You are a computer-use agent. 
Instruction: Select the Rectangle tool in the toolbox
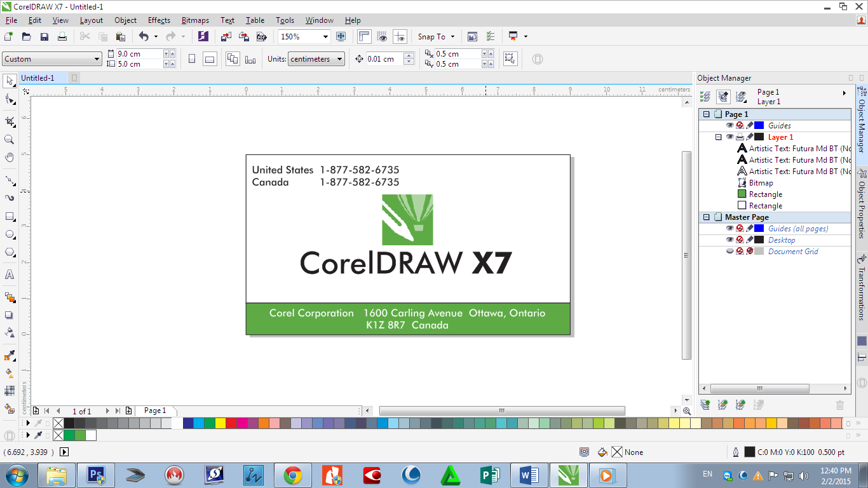point(10,217)
